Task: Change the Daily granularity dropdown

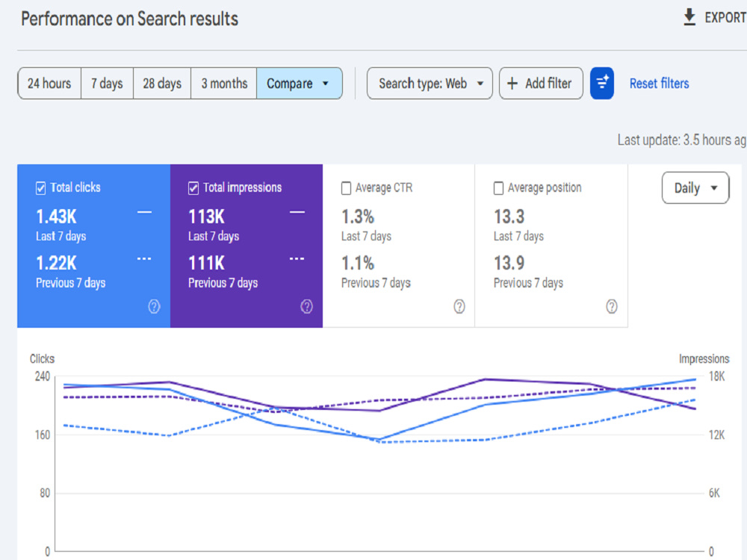Action: click(695, 188)
